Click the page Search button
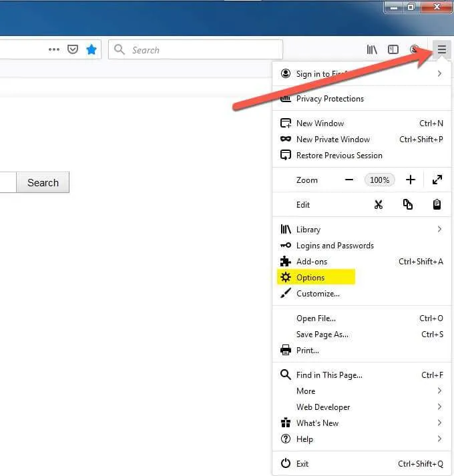The width and height of the screenshot is (454, 476). coord(43,182)
